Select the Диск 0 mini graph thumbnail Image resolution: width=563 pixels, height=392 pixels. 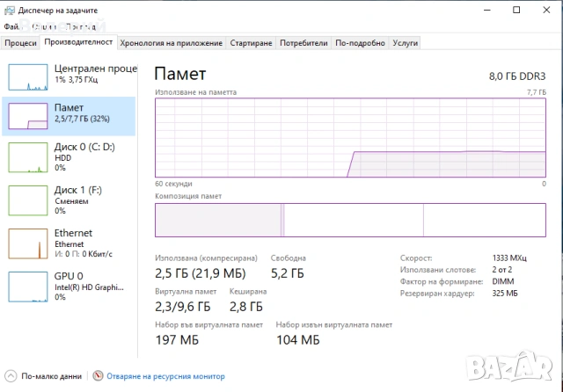[28, 157]
